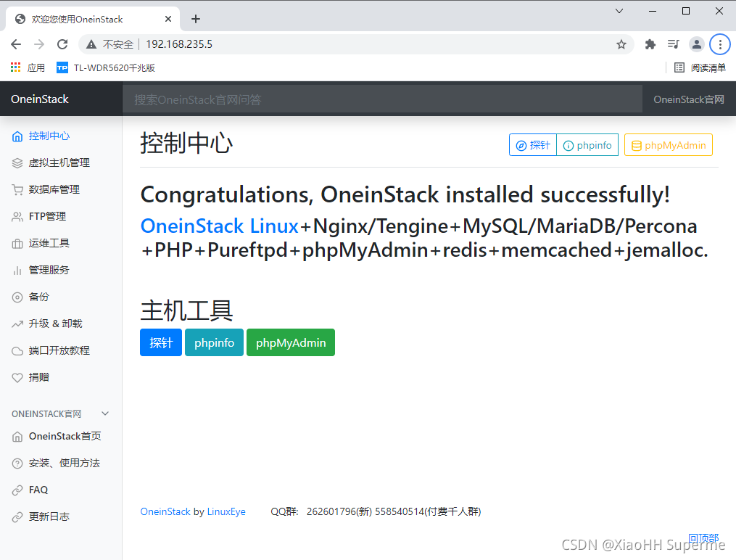The image size is (736, 560).
Task: Select 控制中心 in the sidebar
Action: (49, 136)
